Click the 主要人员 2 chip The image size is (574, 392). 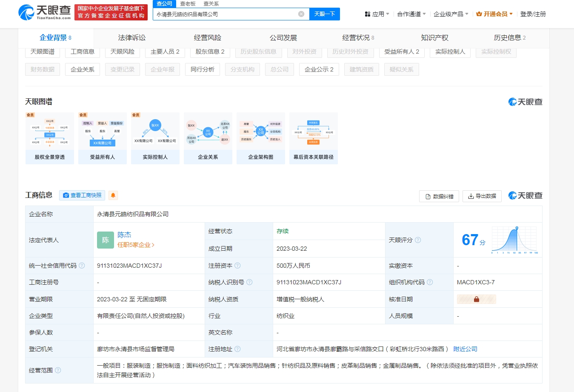coord(165,52)
